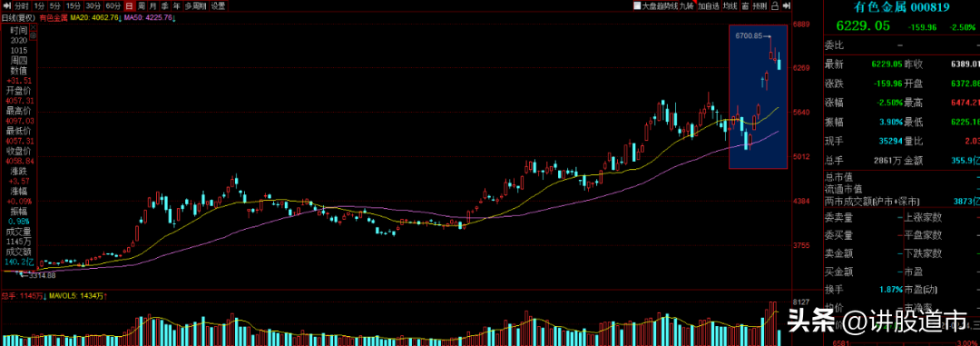
Task: Switch to the 周 weekly period tab
Action: 142,5
